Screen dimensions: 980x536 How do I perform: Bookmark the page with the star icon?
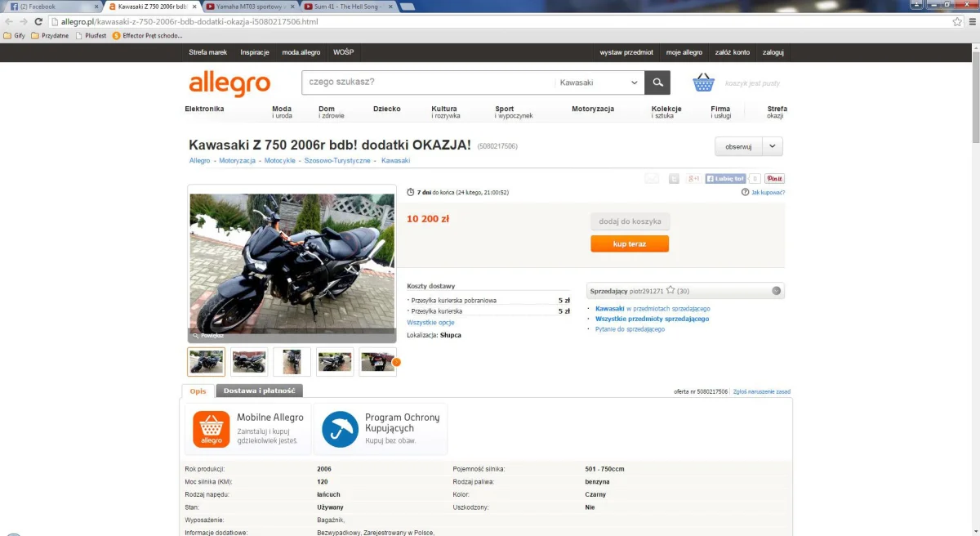tap(957, 21)
